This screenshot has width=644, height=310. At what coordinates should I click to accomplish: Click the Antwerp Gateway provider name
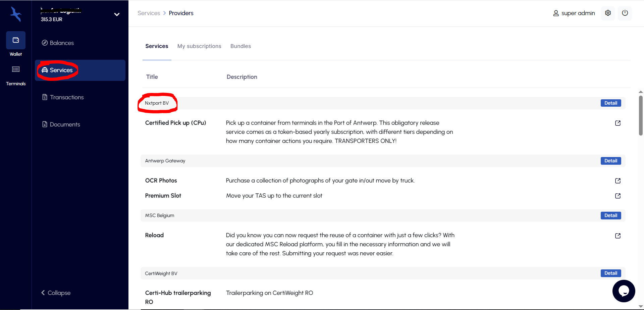(x=165, y=161)
